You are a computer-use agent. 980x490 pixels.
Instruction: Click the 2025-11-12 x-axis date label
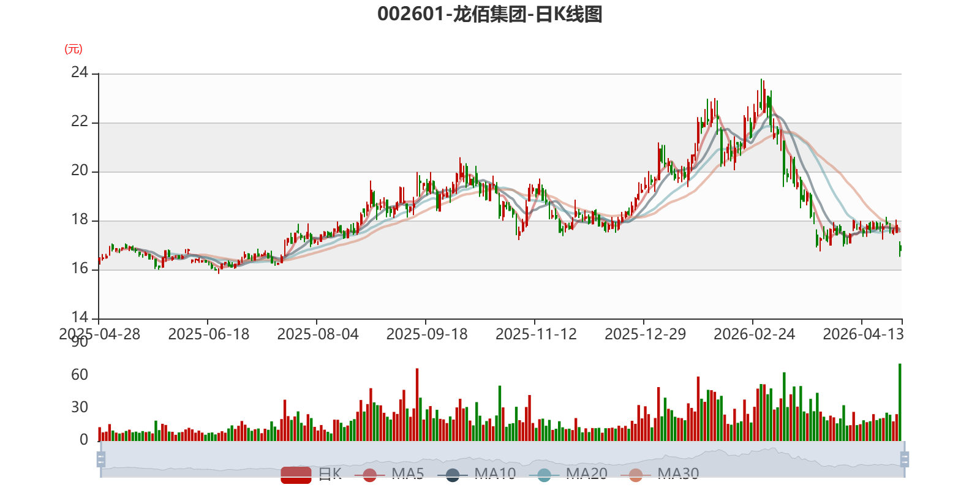click(x=536, y=334)
